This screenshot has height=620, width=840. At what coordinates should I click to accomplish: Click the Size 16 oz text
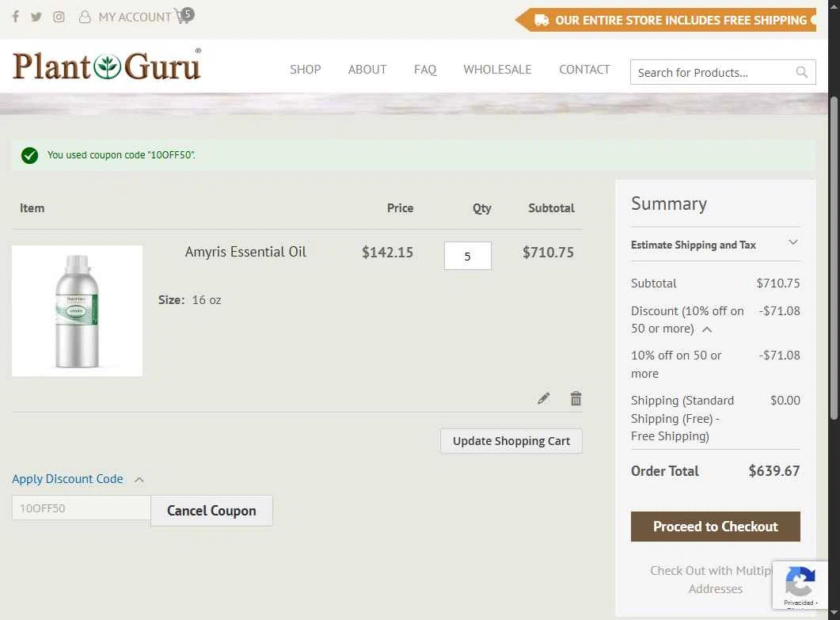click(x=190, y=299)
